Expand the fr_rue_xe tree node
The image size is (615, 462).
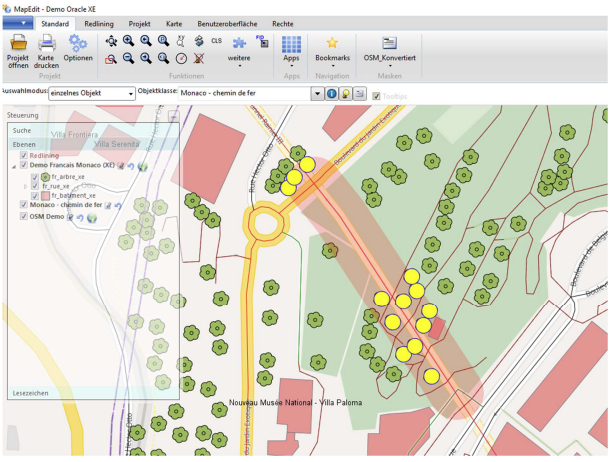25,186
